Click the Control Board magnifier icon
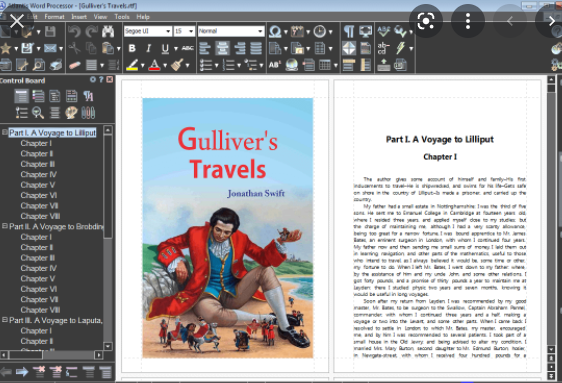This screenshot has width=562, height=383. 38,113
